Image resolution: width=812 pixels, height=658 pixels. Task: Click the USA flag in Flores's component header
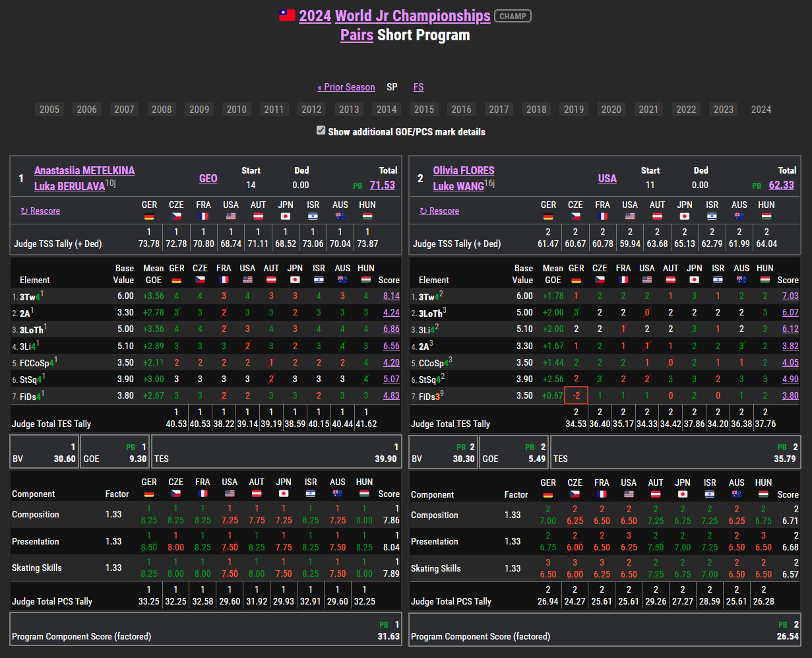(629, 494)
